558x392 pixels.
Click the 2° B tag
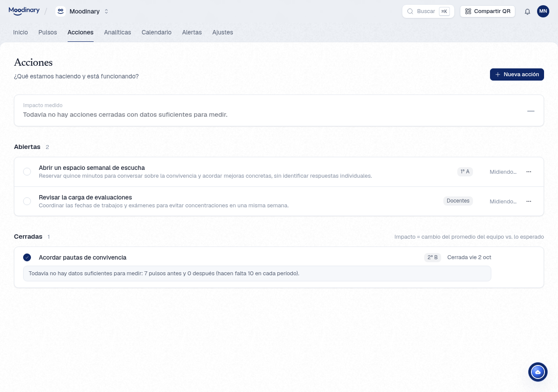click(432, 257)
